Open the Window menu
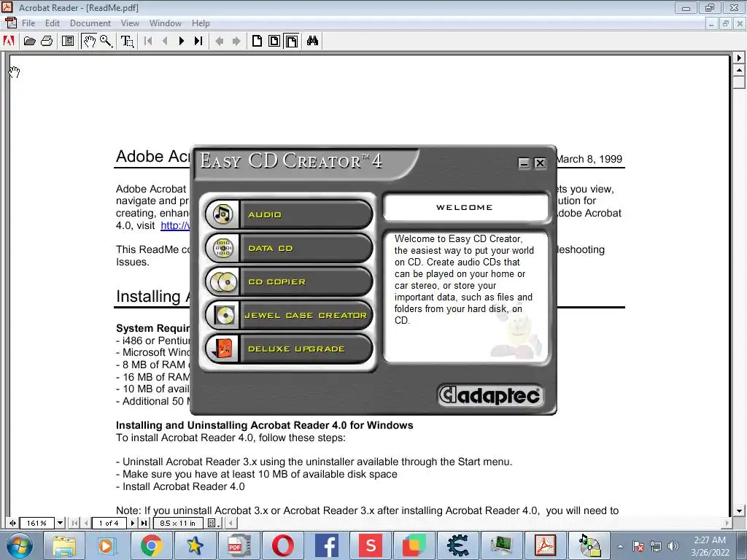This screenshot has width=747, height=560. click(166, 23)
